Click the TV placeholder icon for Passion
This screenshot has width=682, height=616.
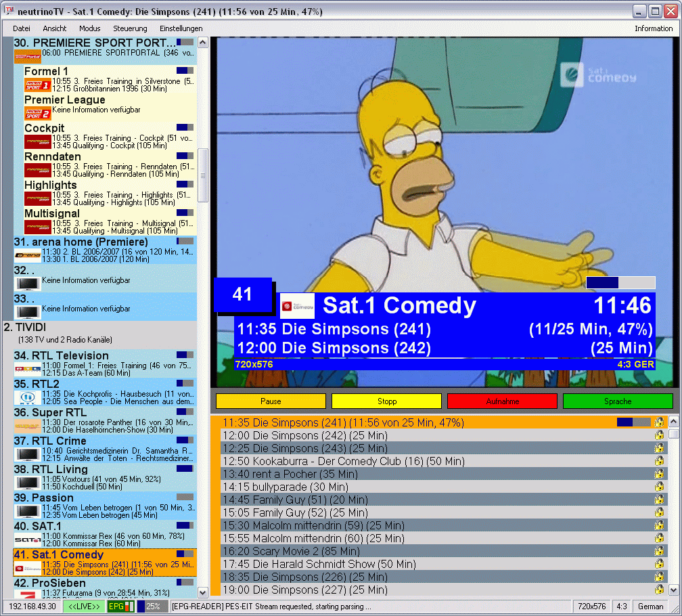(27, 511)
